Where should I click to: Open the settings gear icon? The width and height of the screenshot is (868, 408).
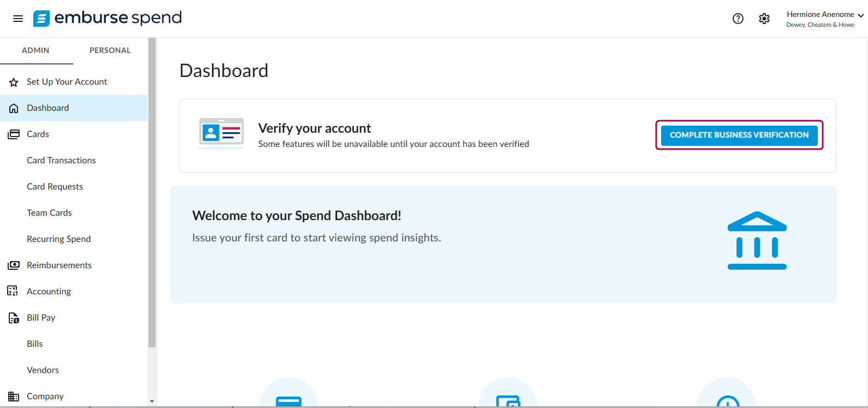pos(764,19)
